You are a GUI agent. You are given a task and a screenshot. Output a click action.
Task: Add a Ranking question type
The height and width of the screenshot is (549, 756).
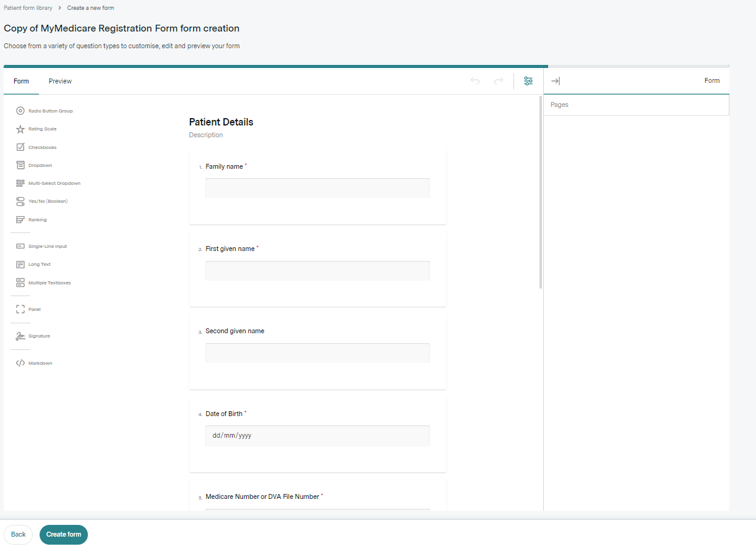(x=37, y=220)
